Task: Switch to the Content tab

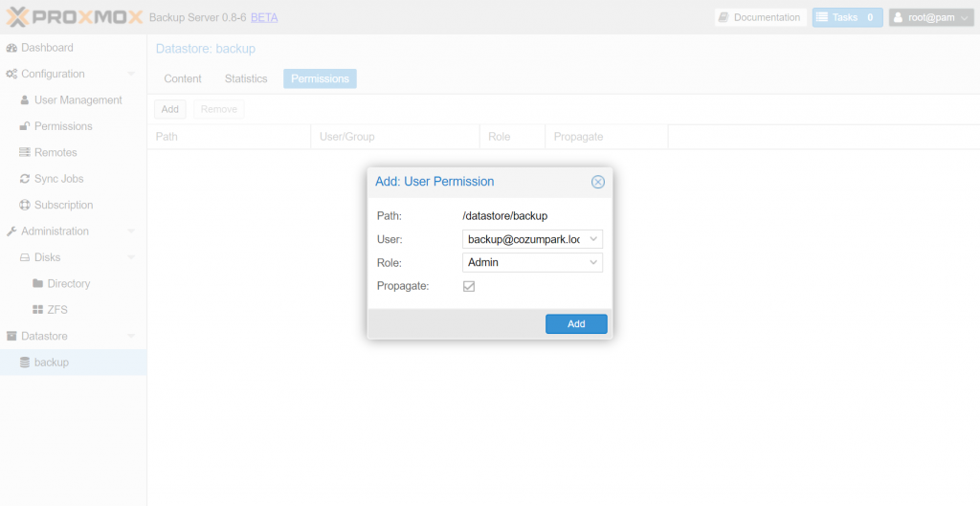Action: [183, 78]
